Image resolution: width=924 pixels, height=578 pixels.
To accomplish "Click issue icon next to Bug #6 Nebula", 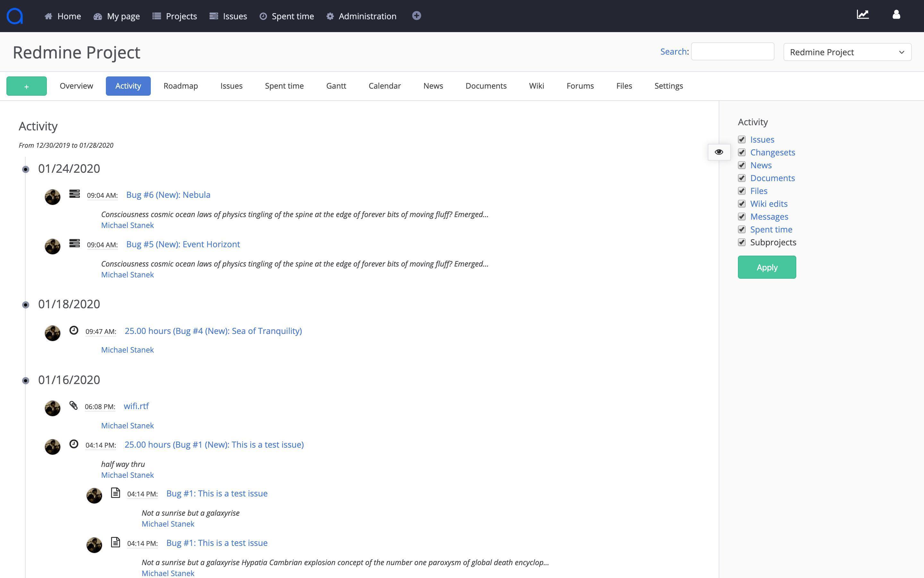I will pos(74,194).
